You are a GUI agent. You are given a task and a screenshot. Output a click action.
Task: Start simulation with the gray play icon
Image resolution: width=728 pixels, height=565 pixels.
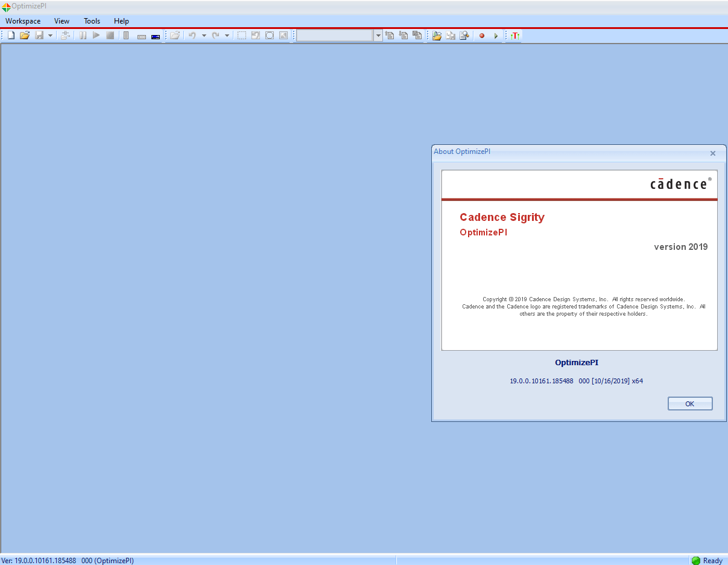[96, 36]
